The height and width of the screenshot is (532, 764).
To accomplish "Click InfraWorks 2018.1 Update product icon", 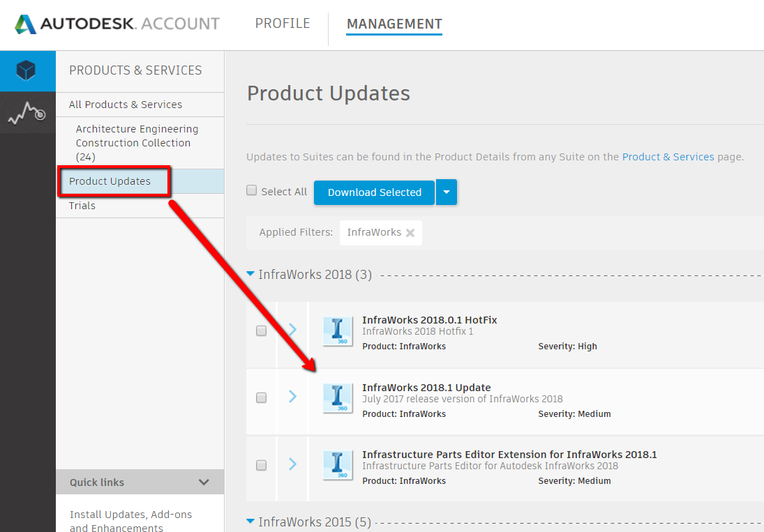I will 338,398.
